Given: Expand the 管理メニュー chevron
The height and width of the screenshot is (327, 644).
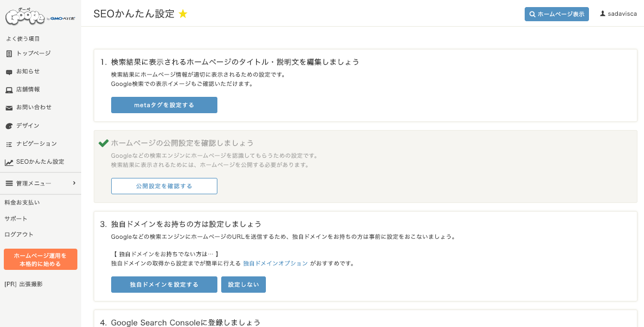Looking at the screenshot, I should pos(74,183).
